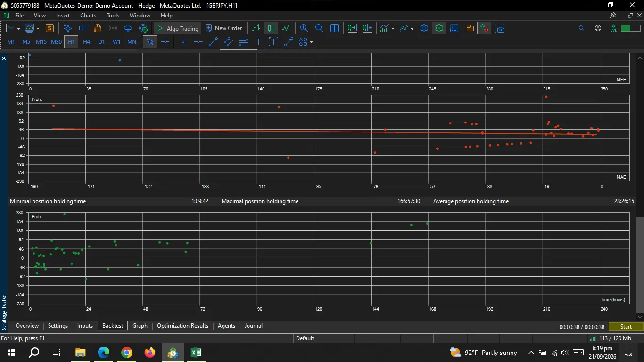
Task: Click the Market shopping bag icon
Action: tap(98, 28)
